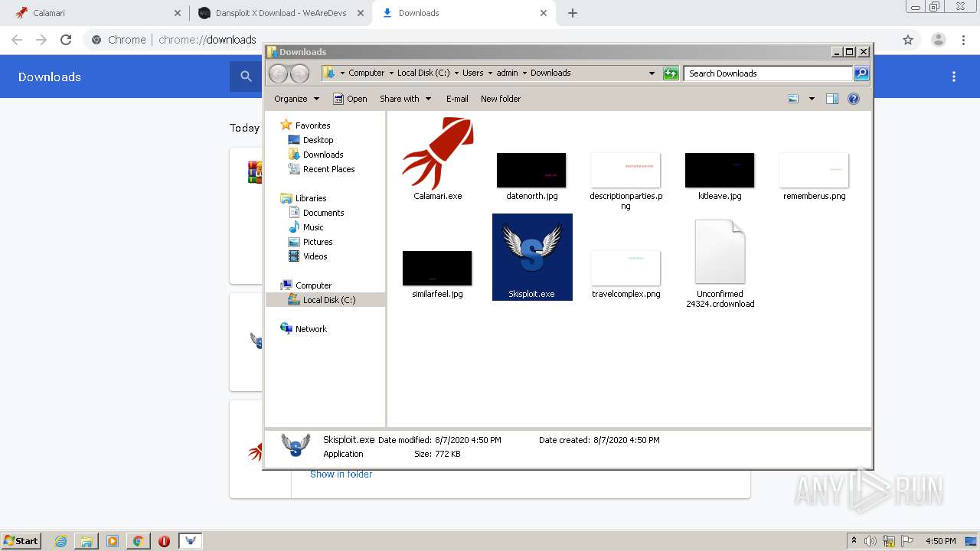Switch to Dansploit X Download tab
This screenshot has width=980, height=551.
coord(280,13)
